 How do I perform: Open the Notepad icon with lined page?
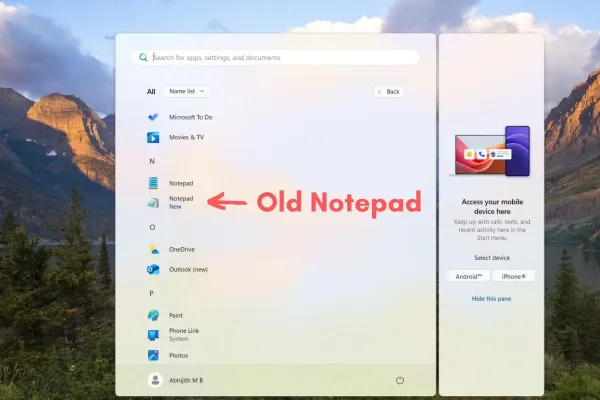click(153, 183)
